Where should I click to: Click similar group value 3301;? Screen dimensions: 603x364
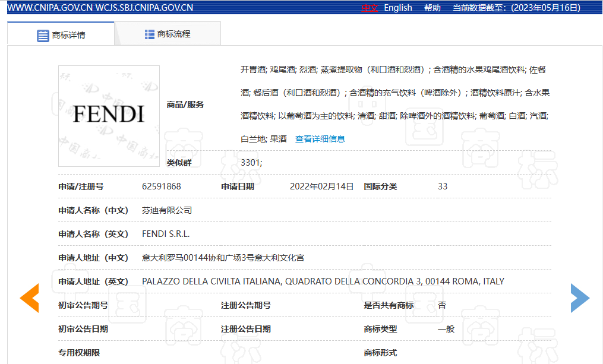251,163
